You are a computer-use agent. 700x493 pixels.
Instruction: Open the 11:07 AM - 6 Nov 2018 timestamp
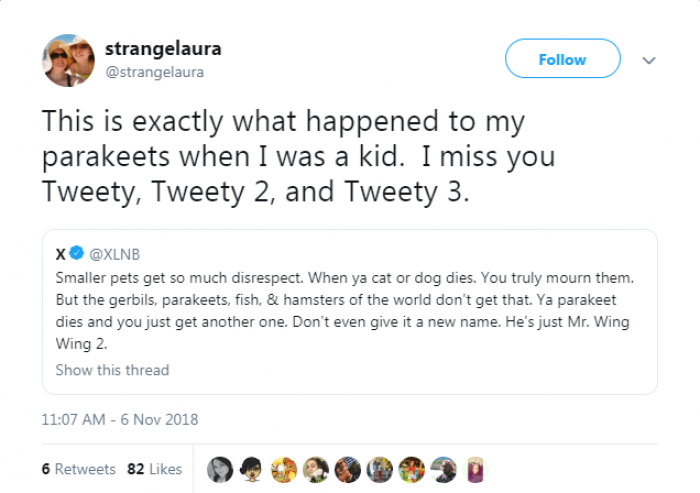tap(120, 420)
